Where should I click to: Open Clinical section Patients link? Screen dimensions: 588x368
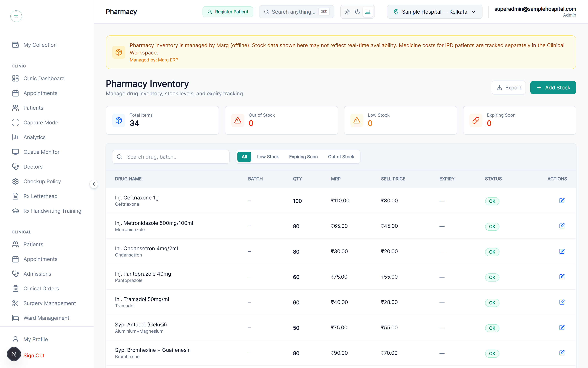tap(33, 244)
